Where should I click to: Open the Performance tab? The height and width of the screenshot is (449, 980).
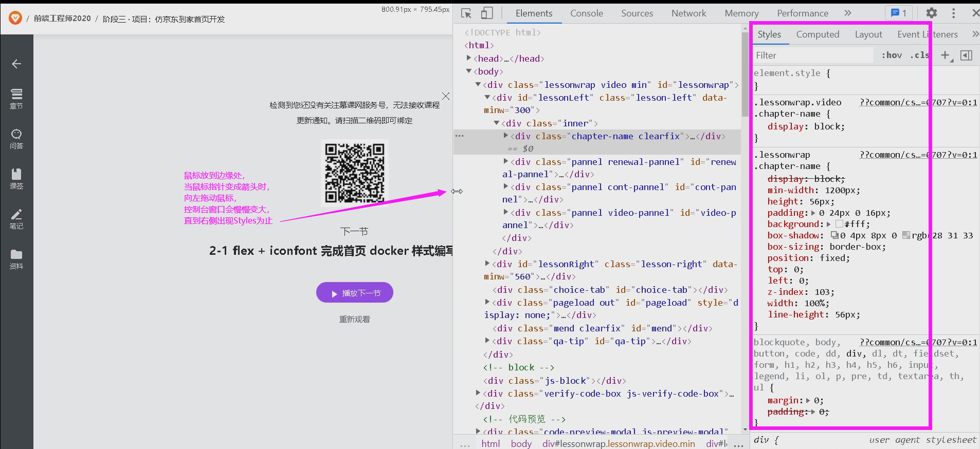[803, 13]
